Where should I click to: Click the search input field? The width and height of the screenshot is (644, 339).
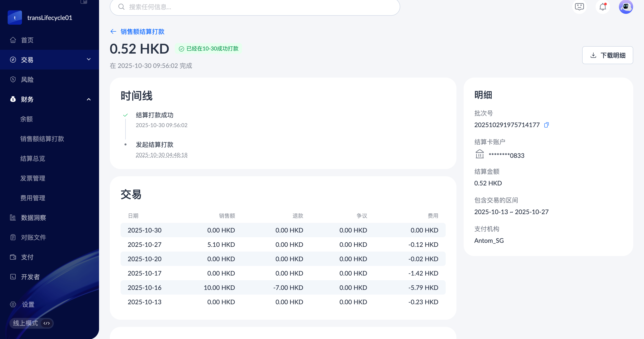pos(255,7)
